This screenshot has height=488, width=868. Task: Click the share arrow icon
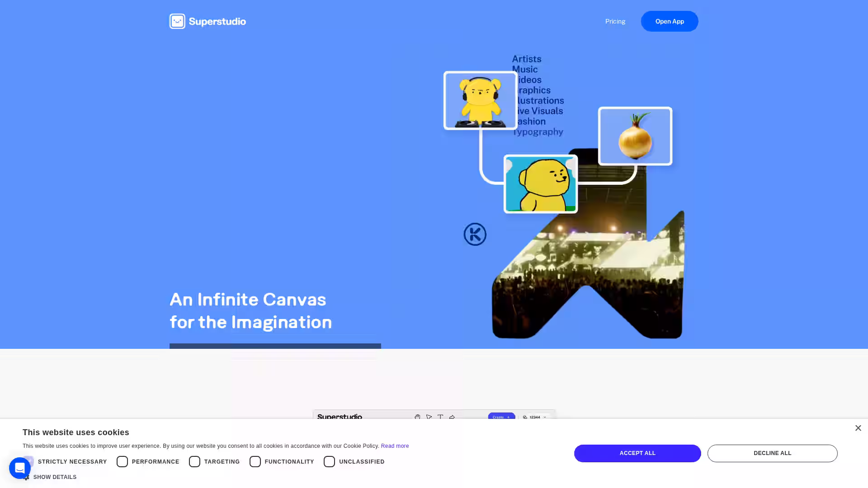tap(452, 417)
